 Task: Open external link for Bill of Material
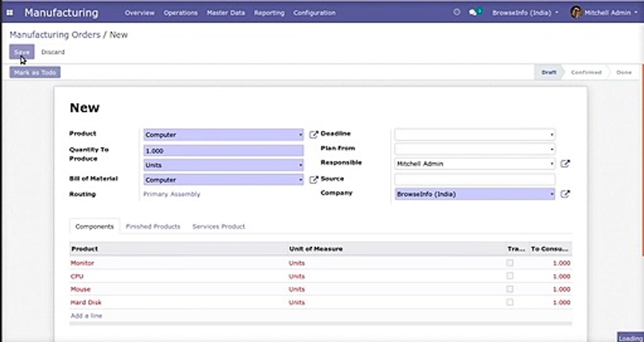pos(314,180)
